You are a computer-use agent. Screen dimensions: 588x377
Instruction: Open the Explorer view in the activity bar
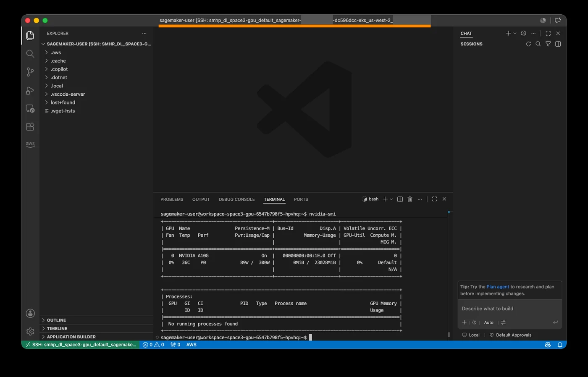[30, 36]
